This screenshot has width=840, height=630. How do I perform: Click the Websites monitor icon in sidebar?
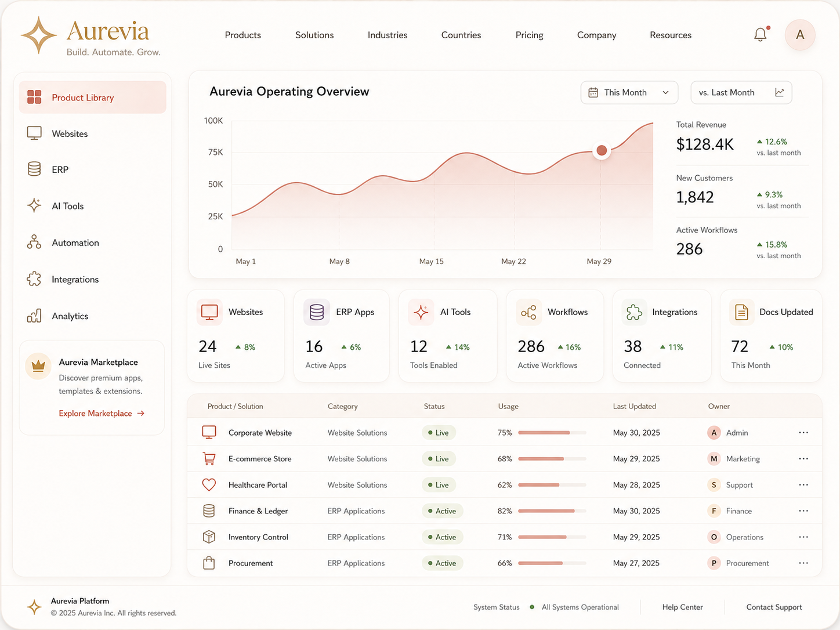34,133
